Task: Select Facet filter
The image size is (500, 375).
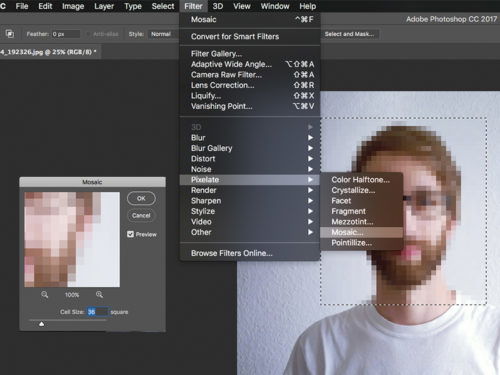Action: tap(361, 201)
